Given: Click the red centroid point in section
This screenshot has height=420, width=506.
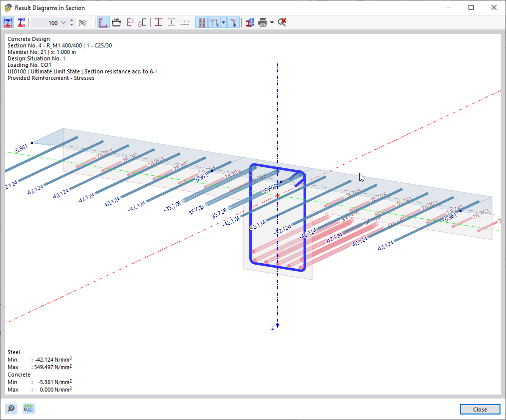Looking at the screenshot, I should tap(278, 195).
